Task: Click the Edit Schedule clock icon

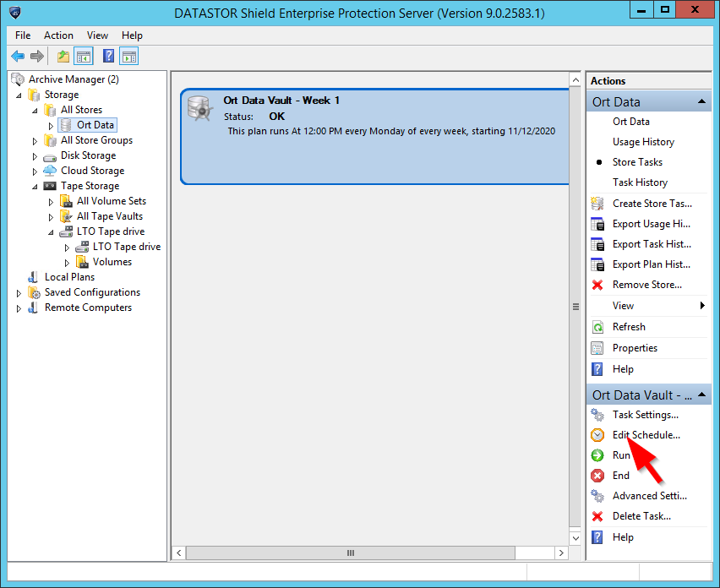Action: pyautogui.click(x=597, y=435)
